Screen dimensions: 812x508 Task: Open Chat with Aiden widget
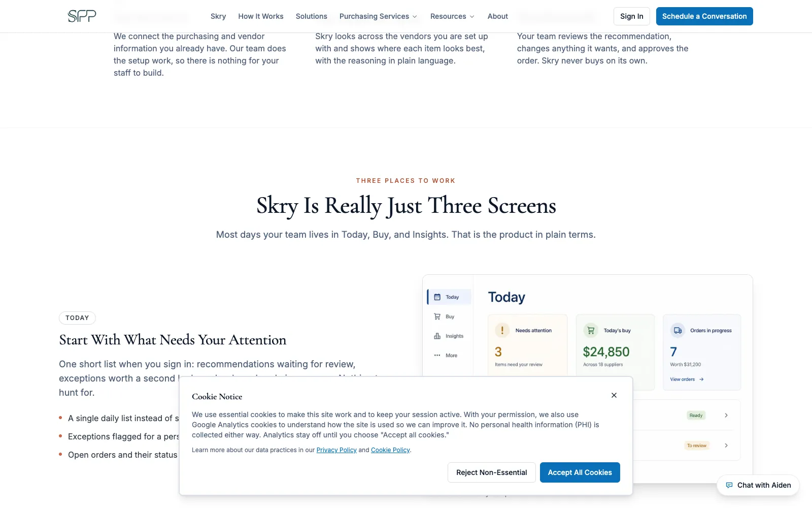[758, 485]
